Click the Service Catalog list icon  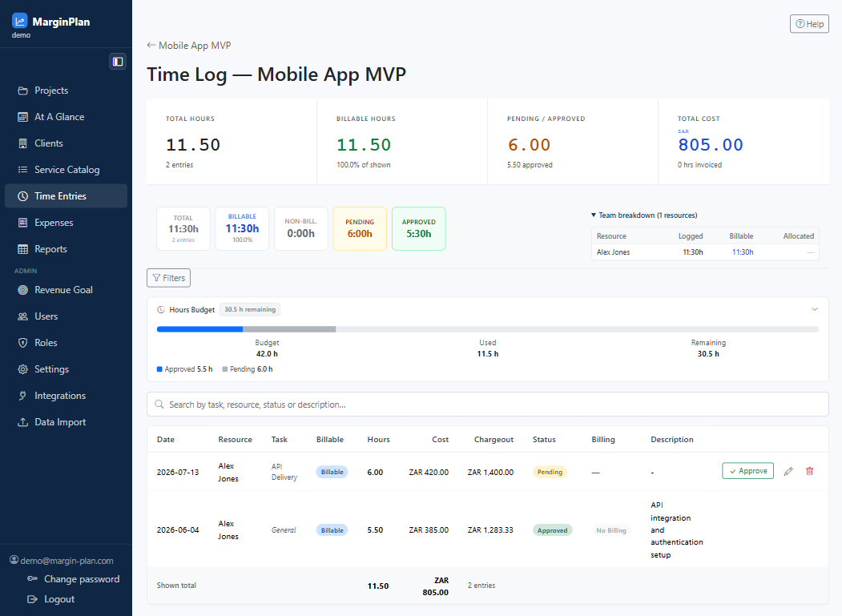pos(22,170)
